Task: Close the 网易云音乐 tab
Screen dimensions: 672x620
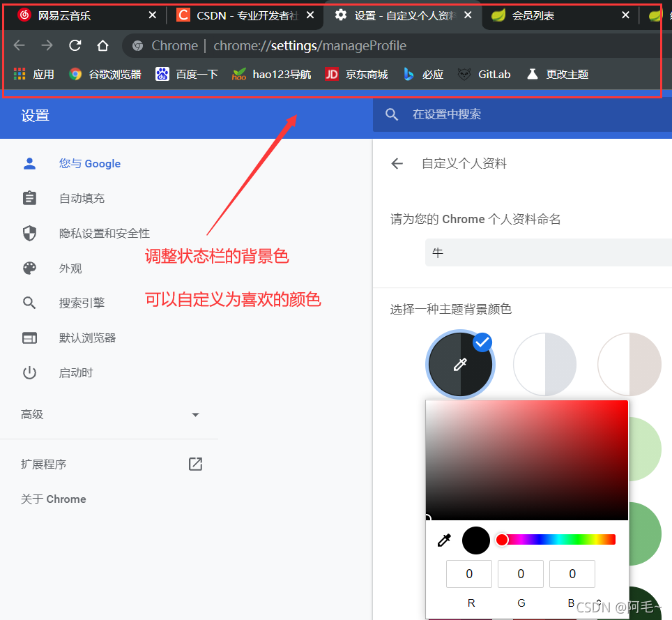Action: 152,15
